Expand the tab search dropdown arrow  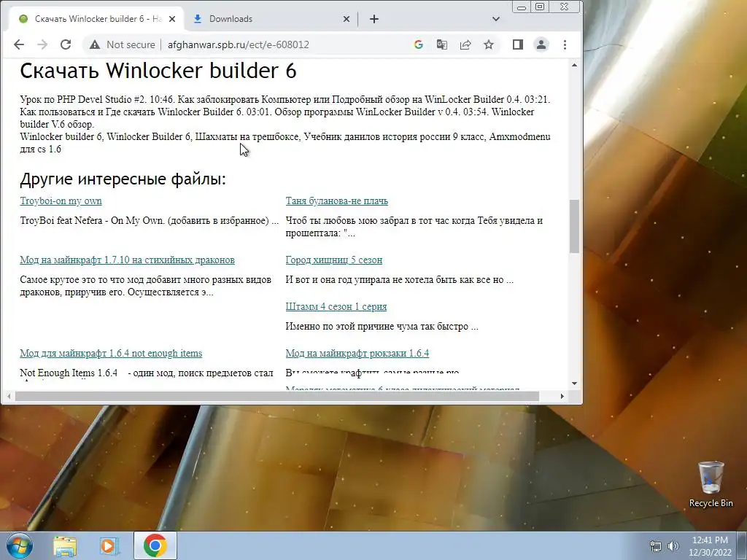click(x=496, y=19)
